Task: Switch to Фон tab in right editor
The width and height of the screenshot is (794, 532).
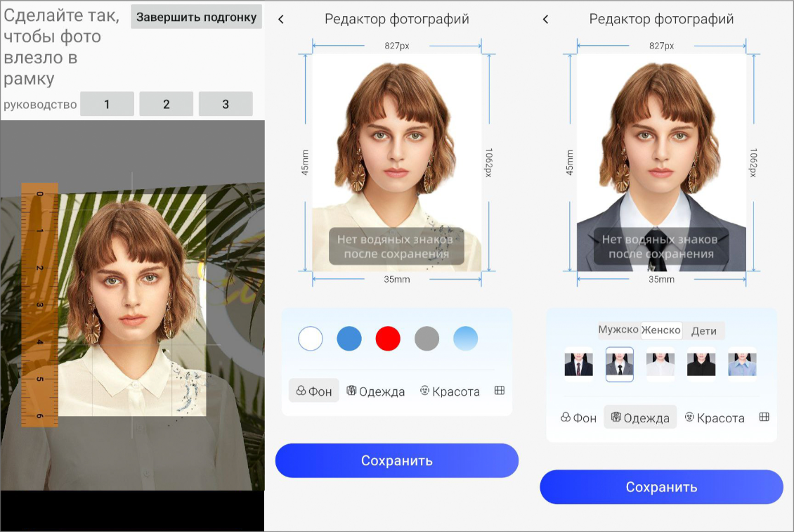Action: 578,417
